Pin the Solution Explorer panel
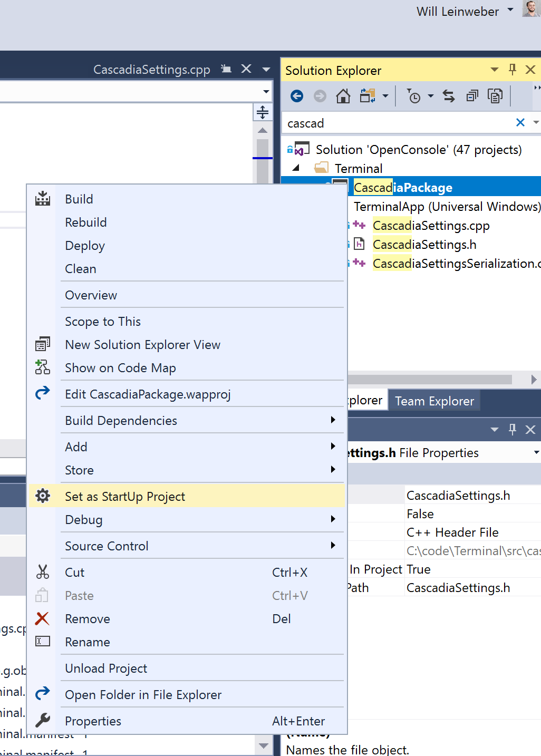The height and width of the screenshot is (756, 541). [513, 70]
